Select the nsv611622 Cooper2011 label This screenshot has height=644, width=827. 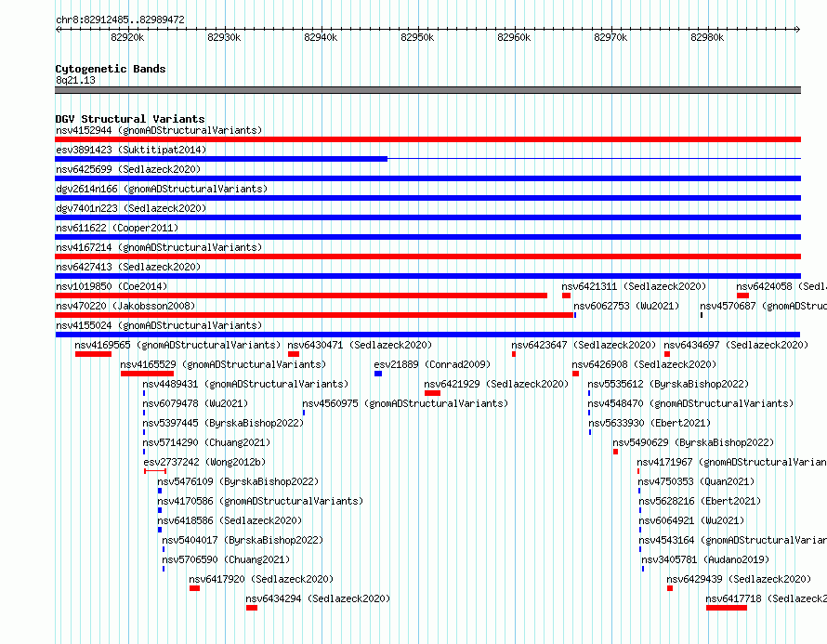click(117, 228)
